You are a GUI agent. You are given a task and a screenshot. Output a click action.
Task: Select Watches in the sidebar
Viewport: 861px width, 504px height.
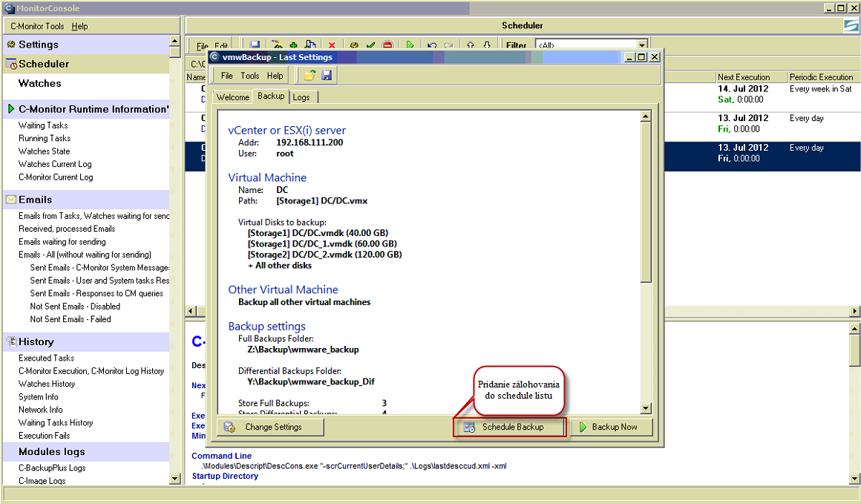coord(39,83)
